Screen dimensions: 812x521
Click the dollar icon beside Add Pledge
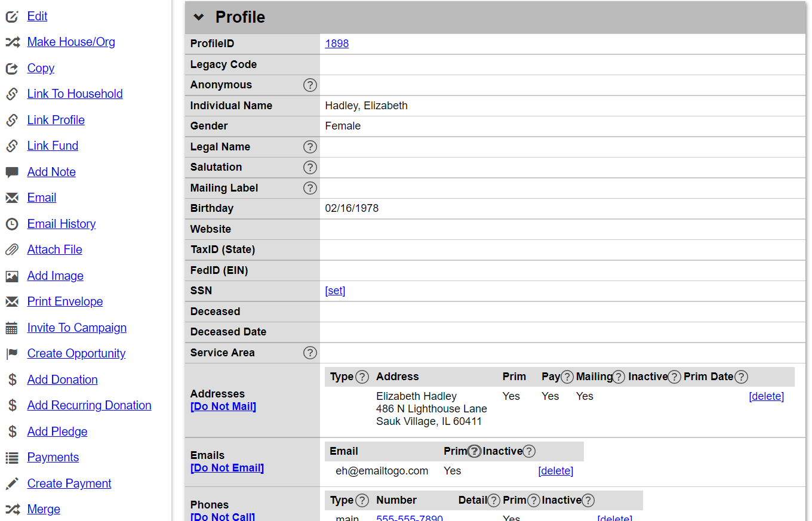point(12,431)
